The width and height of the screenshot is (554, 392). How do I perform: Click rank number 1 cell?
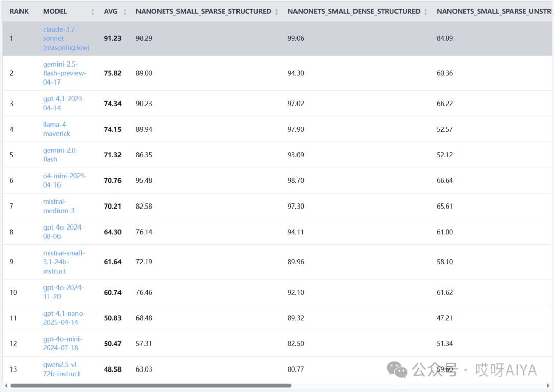[11, 38]
